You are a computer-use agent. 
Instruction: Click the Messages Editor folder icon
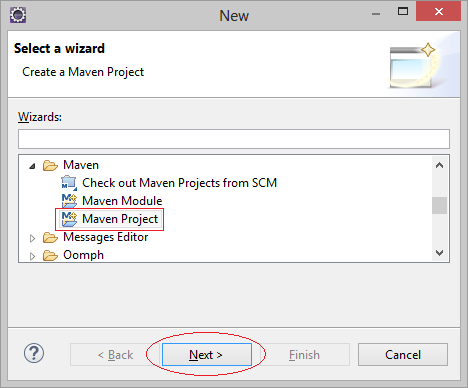coord(50,237)
